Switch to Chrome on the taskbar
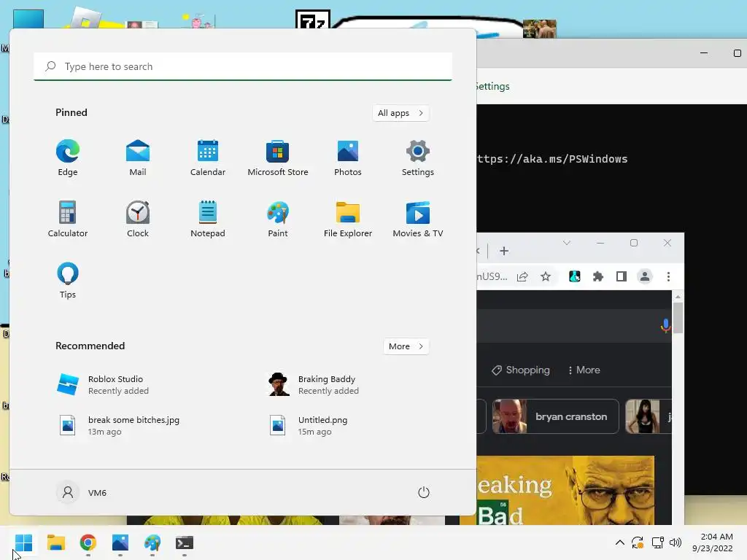Image resolution: width=747 pixels, height=560 pixels. tap(88, 542)
